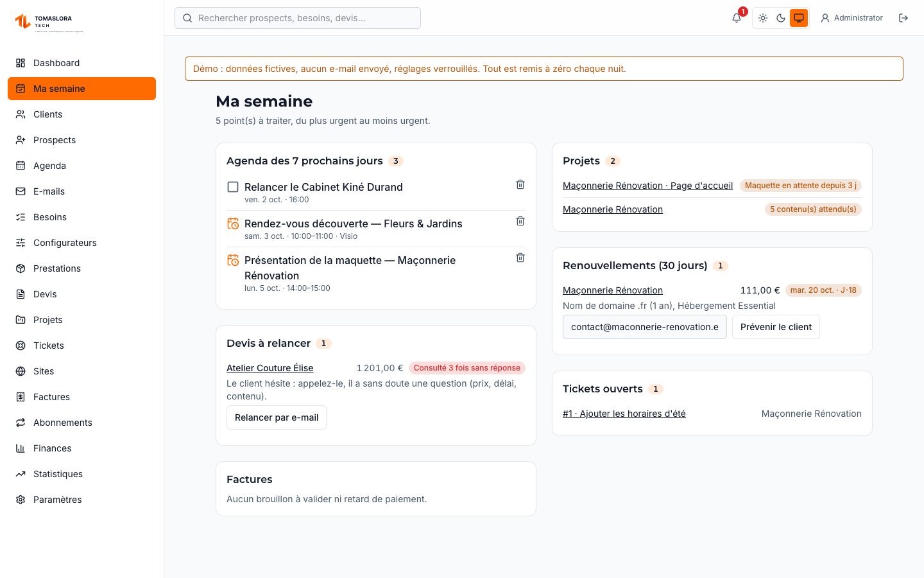Click the Relancer par e-mail button
Screen dimensions: 924x578
click(x=277, y=417)
